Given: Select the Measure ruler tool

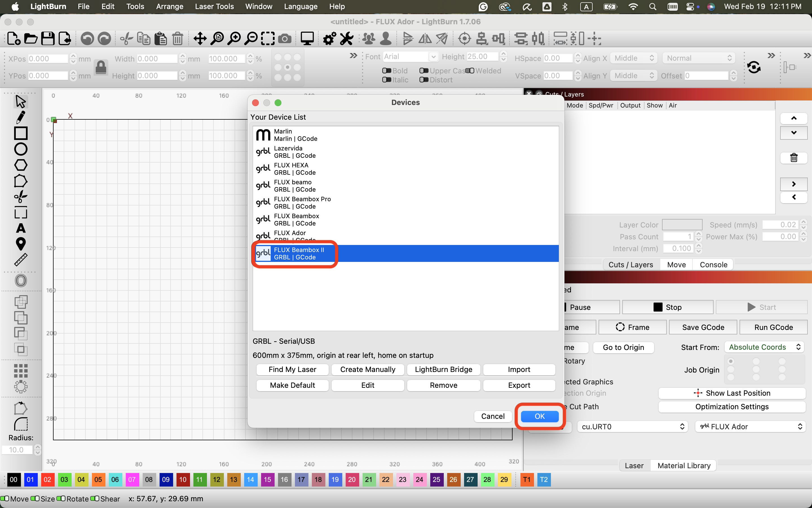Looking at the screenshot, I should tap(21, 260).
